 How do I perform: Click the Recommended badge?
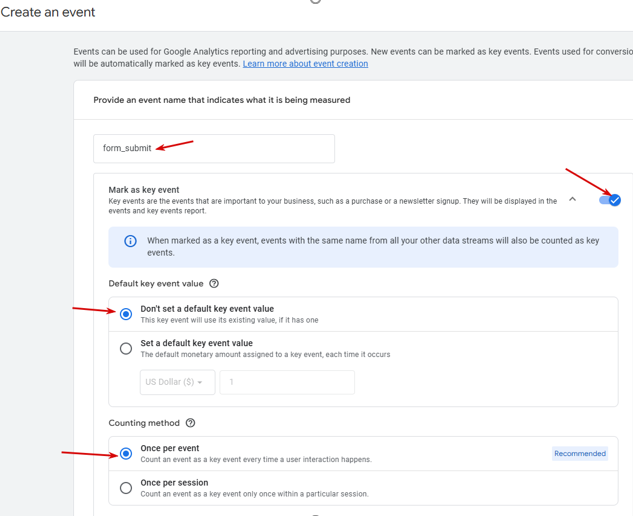[x=580, y=453]
